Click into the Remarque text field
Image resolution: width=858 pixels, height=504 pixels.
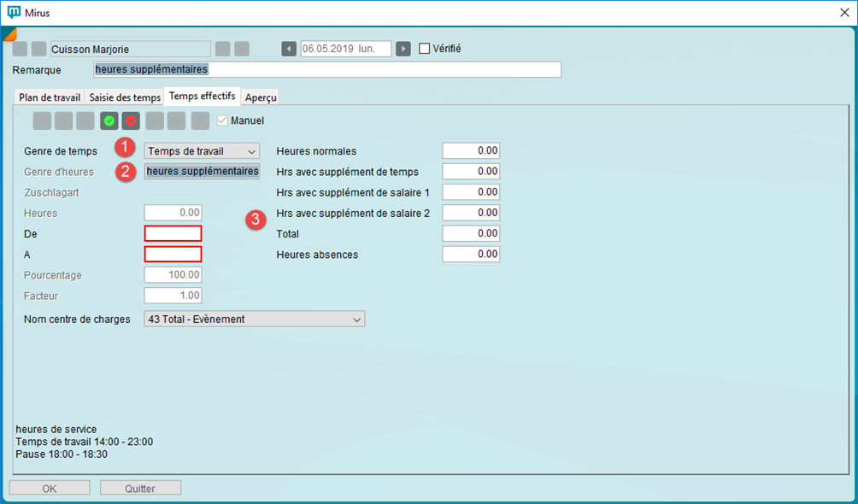326,70
